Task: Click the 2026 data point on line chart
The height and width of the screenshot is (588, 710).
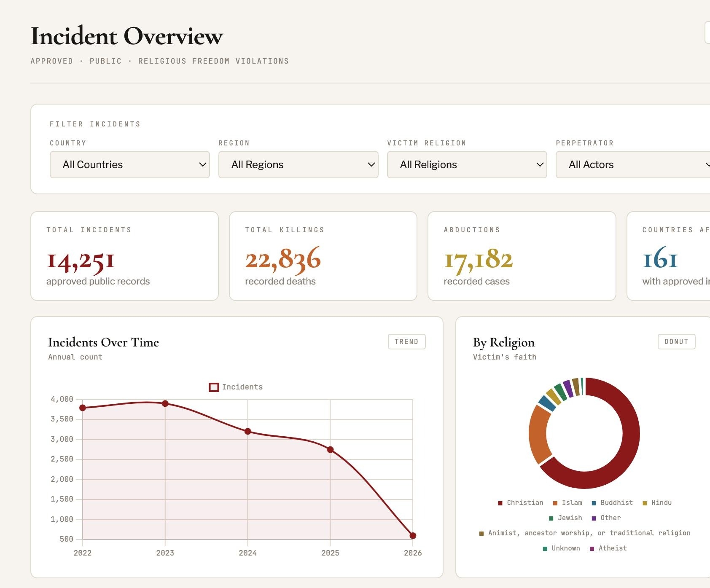Action: pyautogui.click(x=413, y=536)
